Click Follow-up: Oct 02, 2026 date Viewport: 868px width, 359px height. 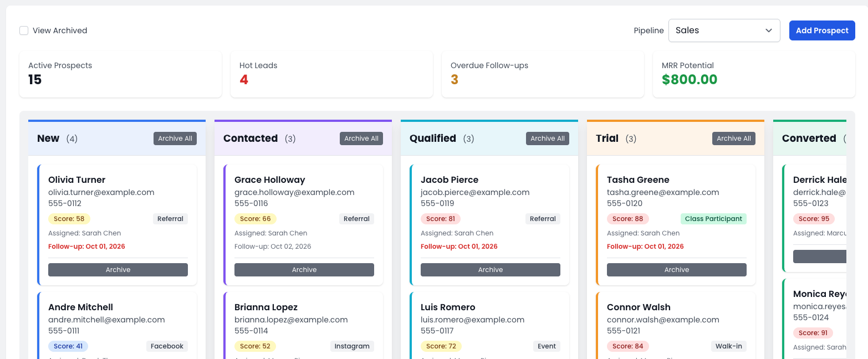coord(273,247)
